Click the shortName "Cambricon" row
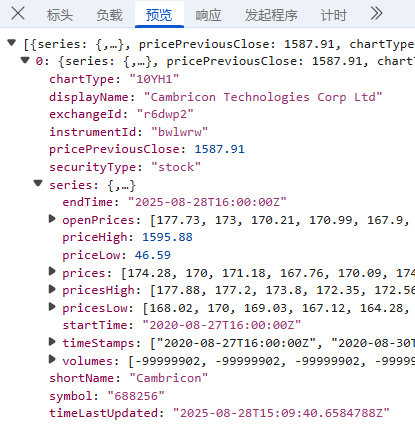This screenshot has height=426, width=415. coord(129,378)
